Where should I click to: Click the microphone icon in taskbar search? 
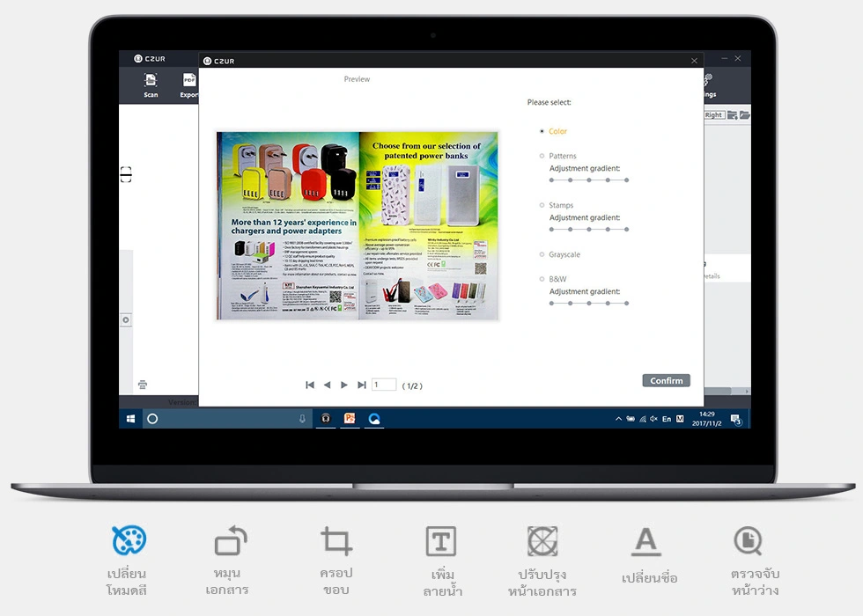point(302,419)
